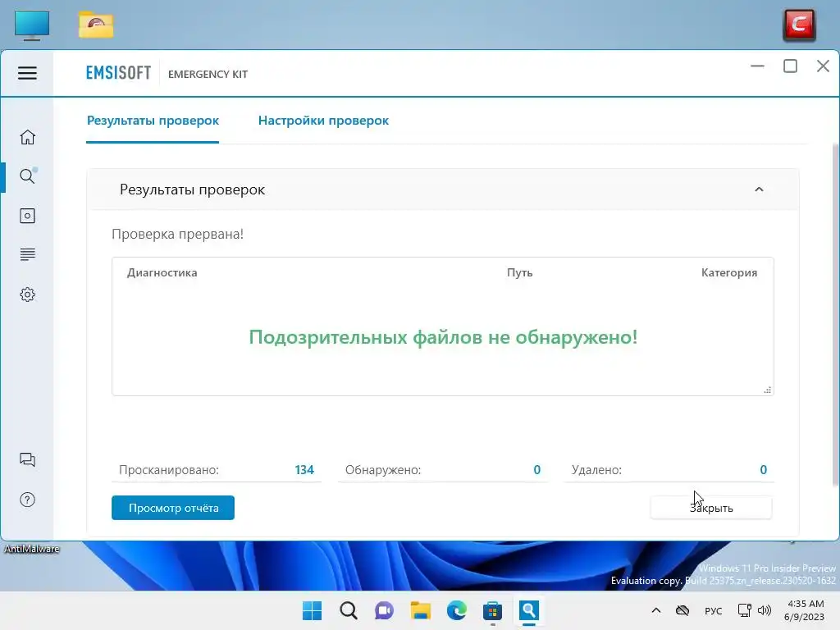Open the Settings gear in sidebar
Image resolution: width=840 pixels, height=630 pixels.
[x=27, y=294]
